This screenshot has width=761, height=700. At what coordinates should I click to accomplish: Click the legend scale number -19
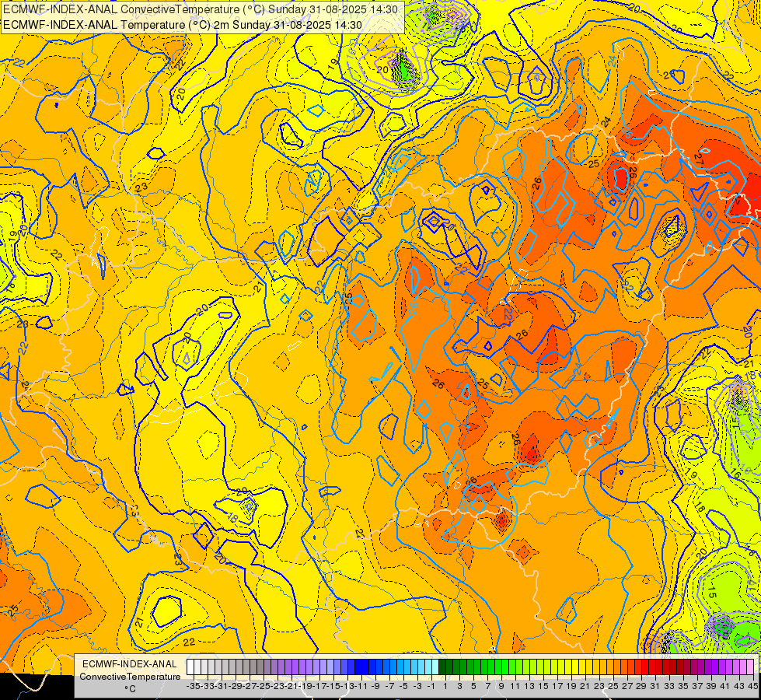305,686
